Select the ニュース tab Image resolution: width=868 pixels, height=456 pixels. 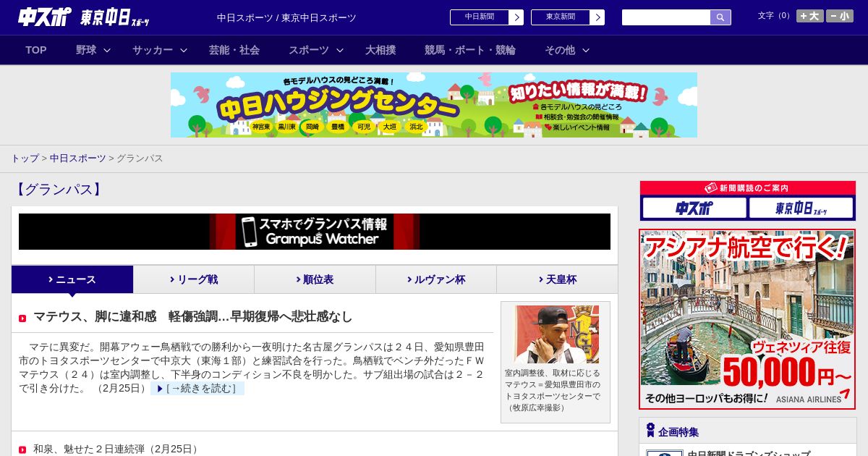(72, 279)
